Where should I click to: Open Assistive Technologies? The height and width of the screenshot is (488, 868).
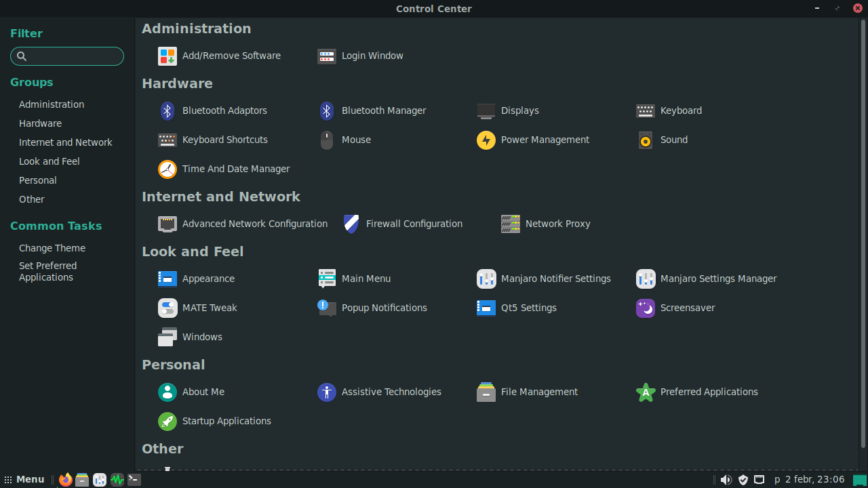click(379, 392)
